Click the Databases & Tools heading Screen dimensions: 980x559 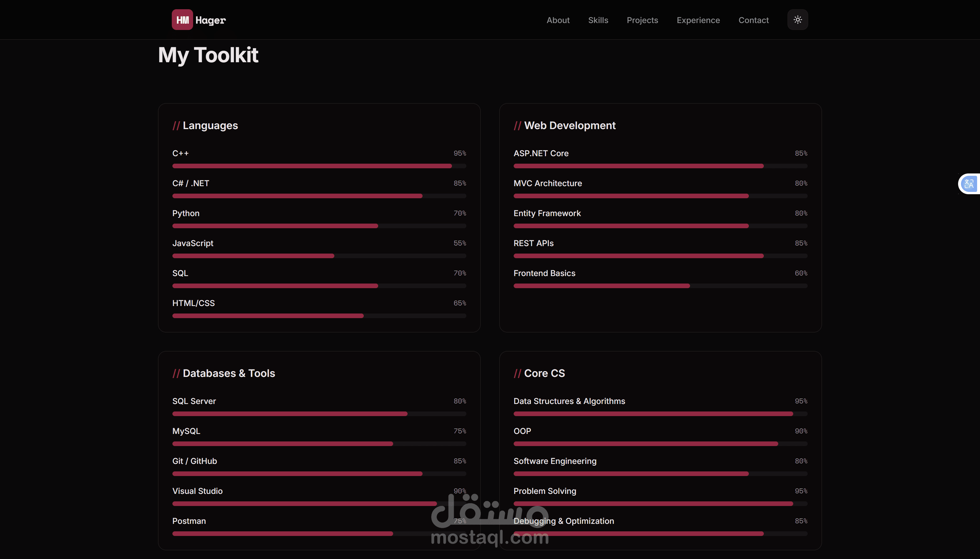[229, 373]
